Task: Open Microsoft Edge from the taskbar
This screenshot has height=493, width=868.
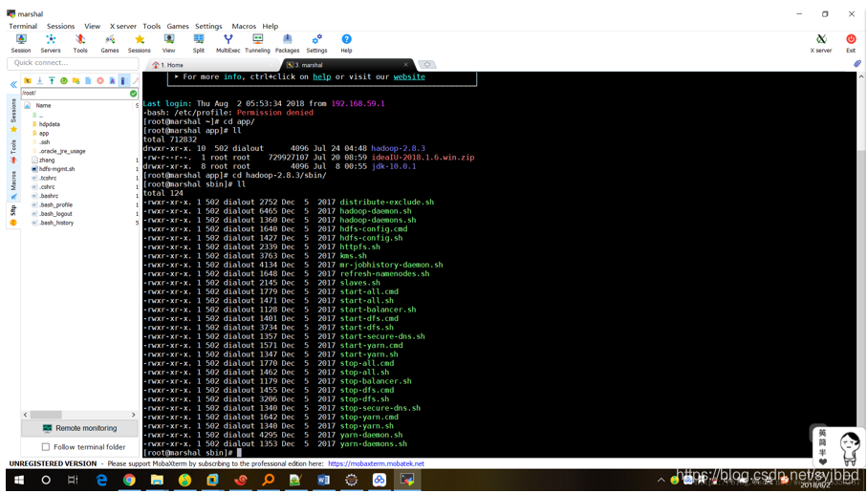Action: click(101, 480)
